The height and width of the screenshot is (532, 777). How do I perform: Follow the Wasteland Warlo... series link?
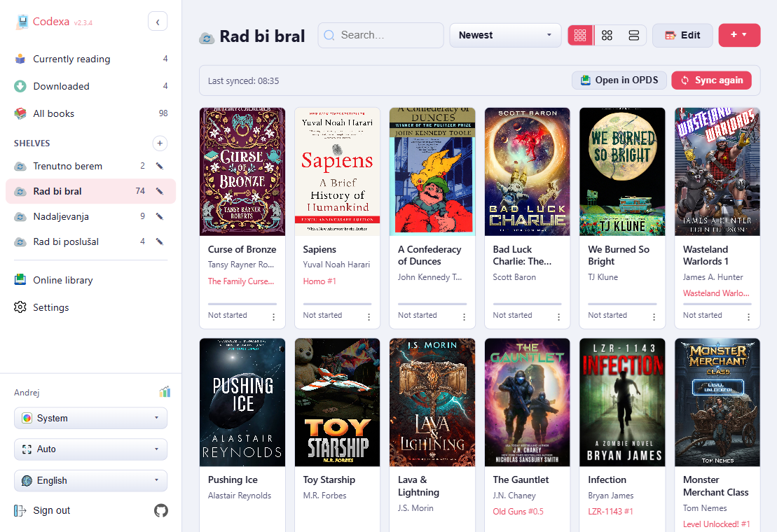pyautogui.click(x=716, y=293)
